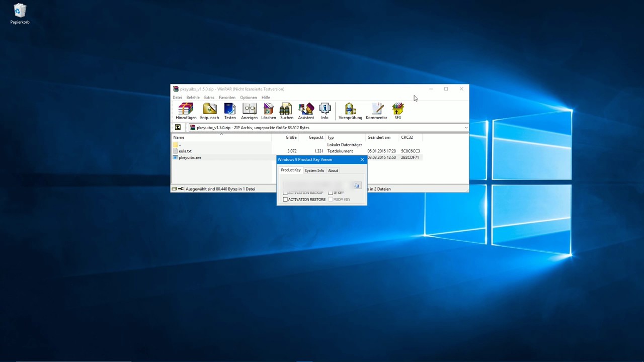Sort by the Typ column header
Image resolution: width=644 pixels, height=362 pixels.
(x=345, y=137)
